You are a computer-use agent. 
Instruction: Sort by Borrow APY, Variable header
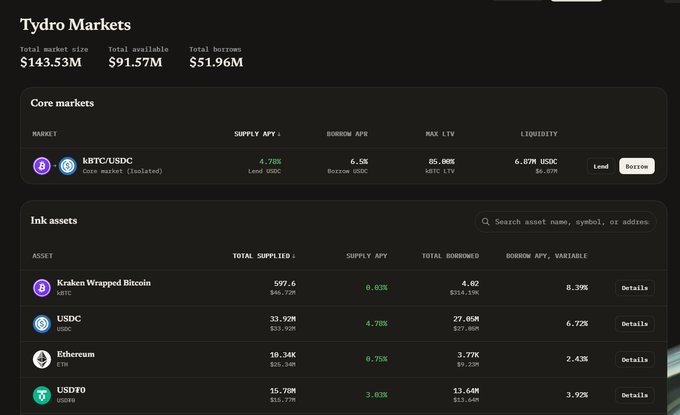click(546, 256)
